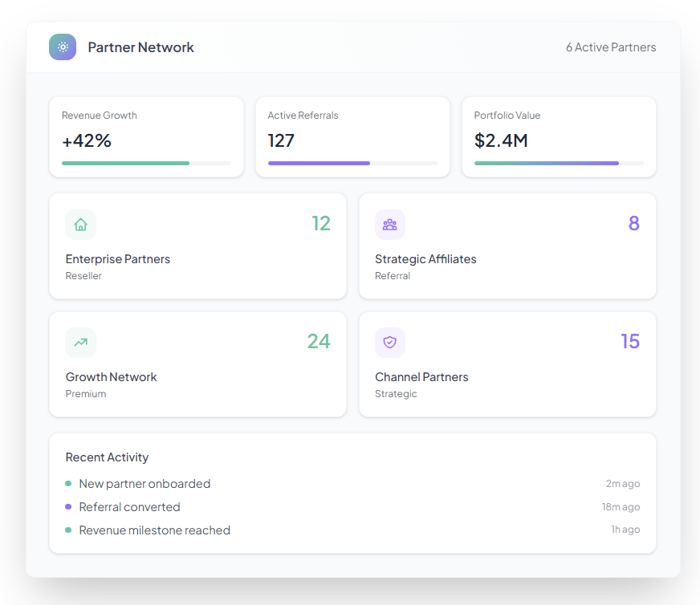Click the Revenue milestone reached entry
The height and width of the screenshot is (605, 700).
coord(154,530)
